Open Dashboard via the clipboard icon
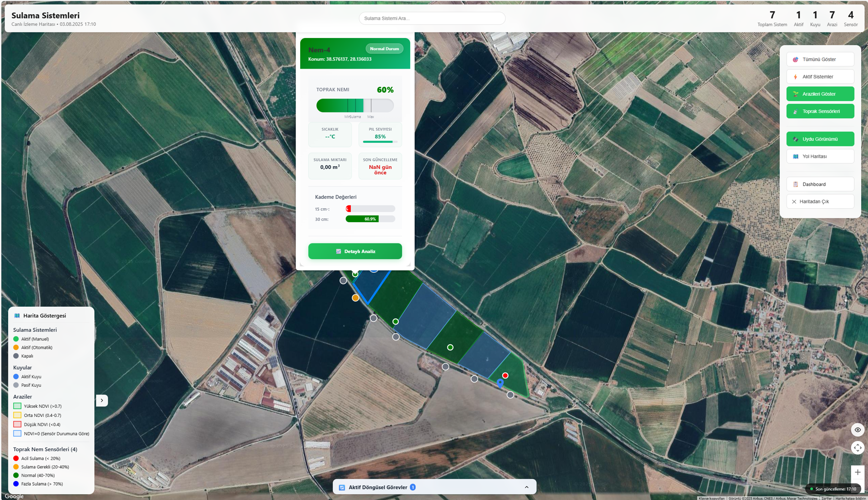The image size is (868, 500). click(x=796, y=184)
